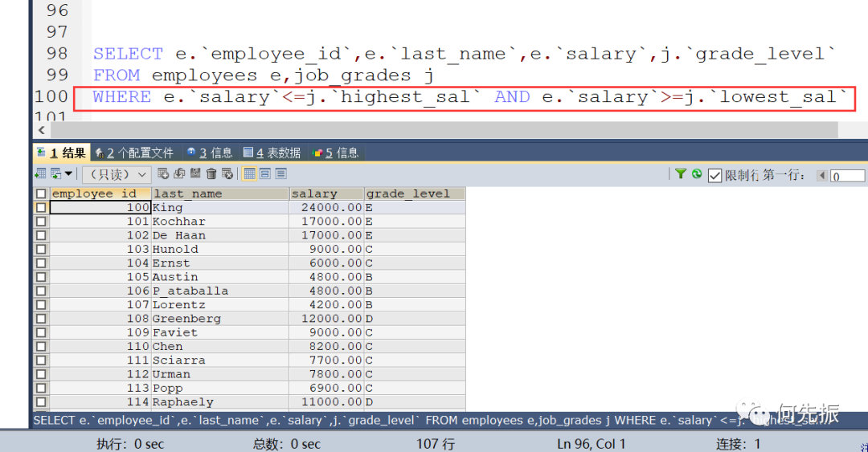Check the row checkbox for Ernst

(41, 263)
